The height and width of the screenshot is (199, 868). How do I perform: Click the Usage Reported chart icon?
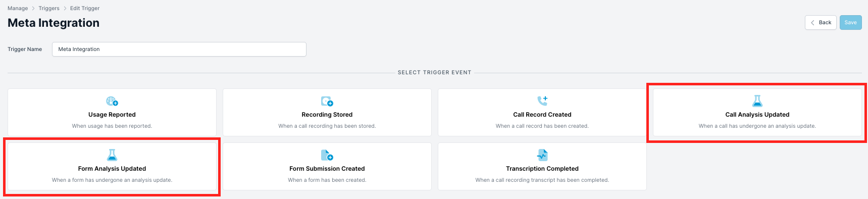coord(112,101)
